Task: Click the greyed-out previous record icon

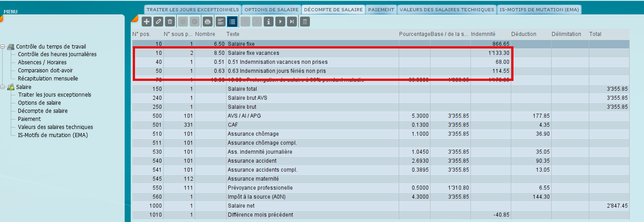Action: click(x=257, y=21)
